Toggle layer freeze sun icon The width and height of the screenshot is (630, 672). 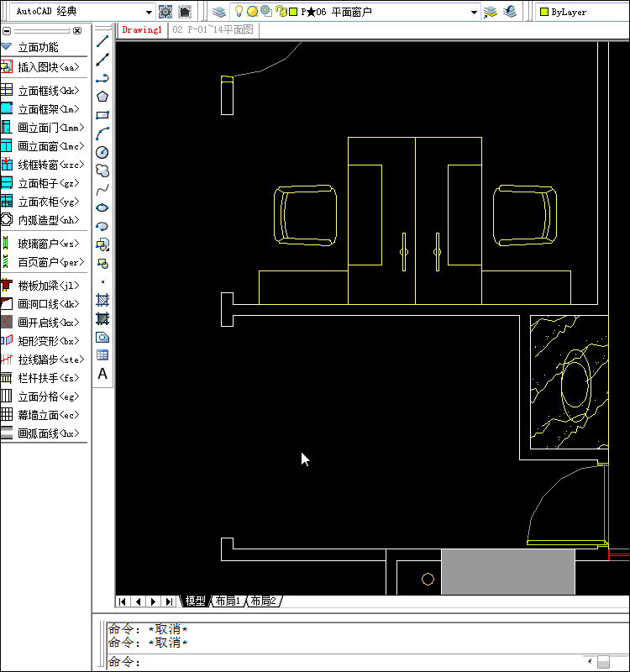[253, 12]
